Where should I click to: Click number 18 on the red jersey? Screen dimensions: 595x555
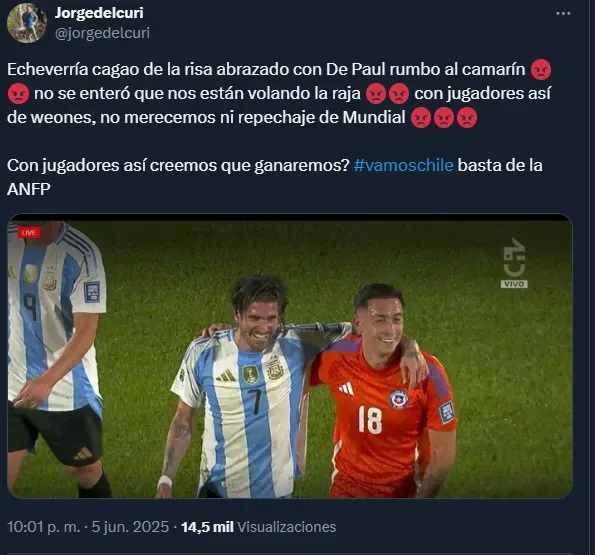[x=370, y=419]
